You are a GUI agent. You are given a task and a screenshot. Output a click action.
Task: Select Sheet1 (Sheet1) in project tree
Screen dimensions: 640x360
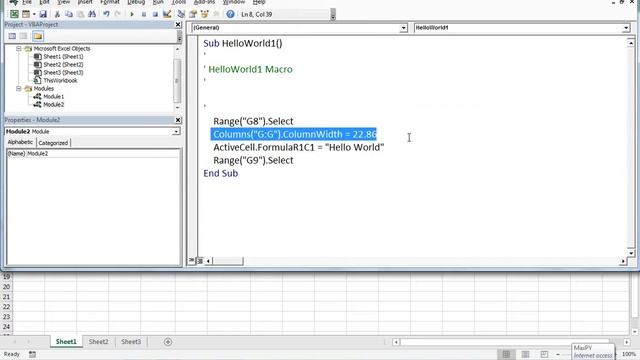point(63,57)
